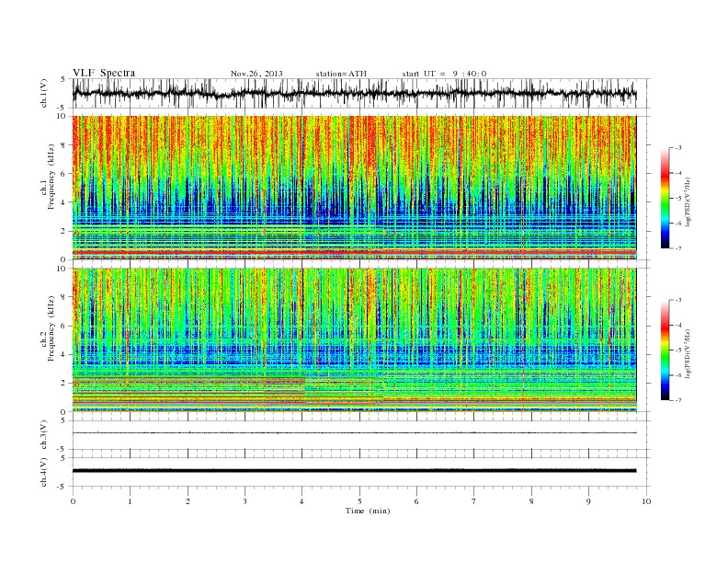Click the 'start UT = 9 :40: 0' text
This screenshot has height=563, width=728.
coord(444,74)
